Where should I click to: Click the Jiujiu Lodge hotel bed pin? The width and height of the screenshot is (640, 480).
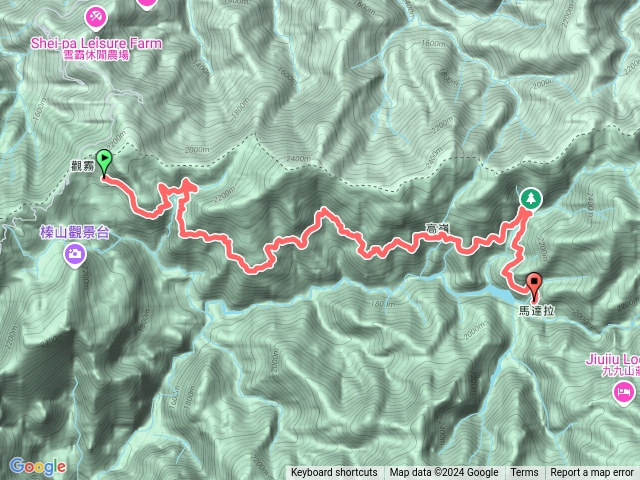624,393
